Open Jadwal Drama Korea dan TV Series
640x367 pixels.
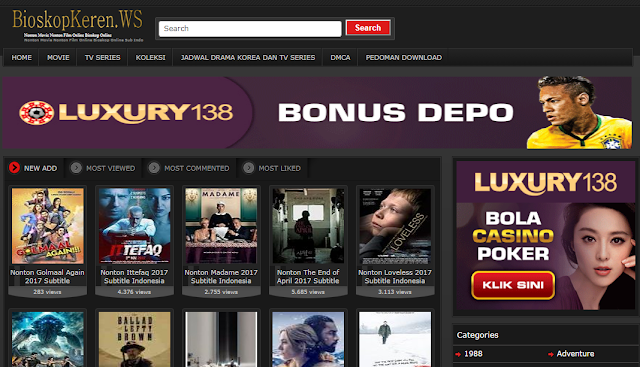tap(248, 58)
